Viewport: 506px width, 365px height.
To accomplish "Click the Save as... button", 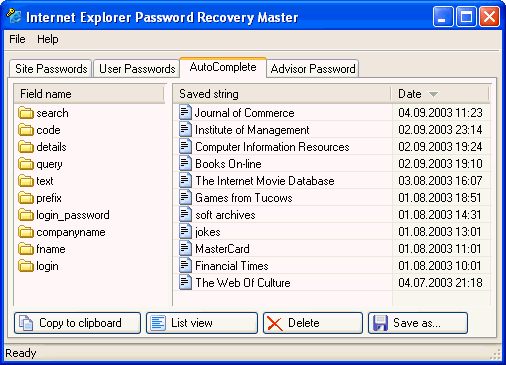I will point(418,323).
